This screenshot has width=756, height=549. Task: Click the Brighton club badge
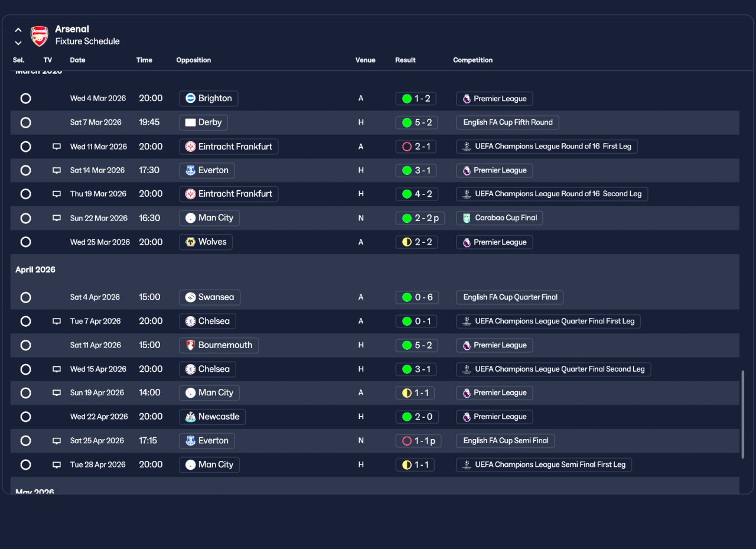click(x=190, y=98)
